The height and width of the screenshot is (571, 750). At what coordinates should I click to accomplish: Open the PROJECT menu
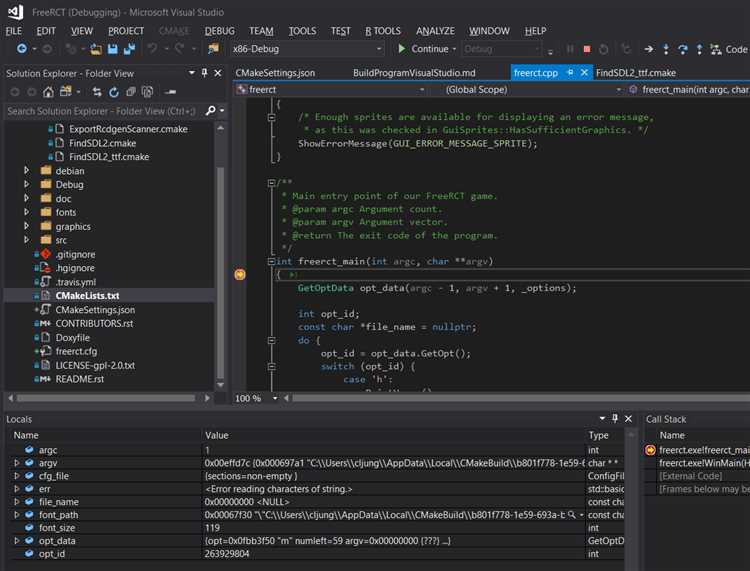[126, 31]
